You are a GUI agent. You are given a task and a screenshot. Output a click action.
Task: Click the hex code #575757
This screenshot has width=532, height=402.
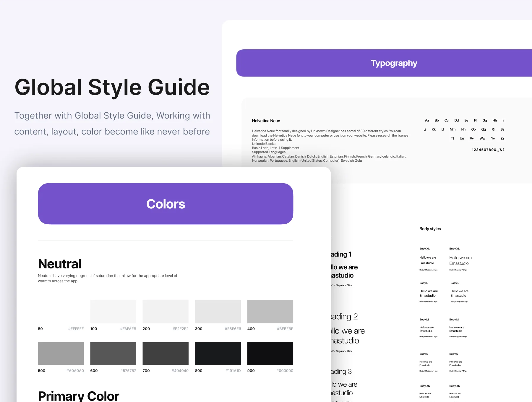point(128,371)
